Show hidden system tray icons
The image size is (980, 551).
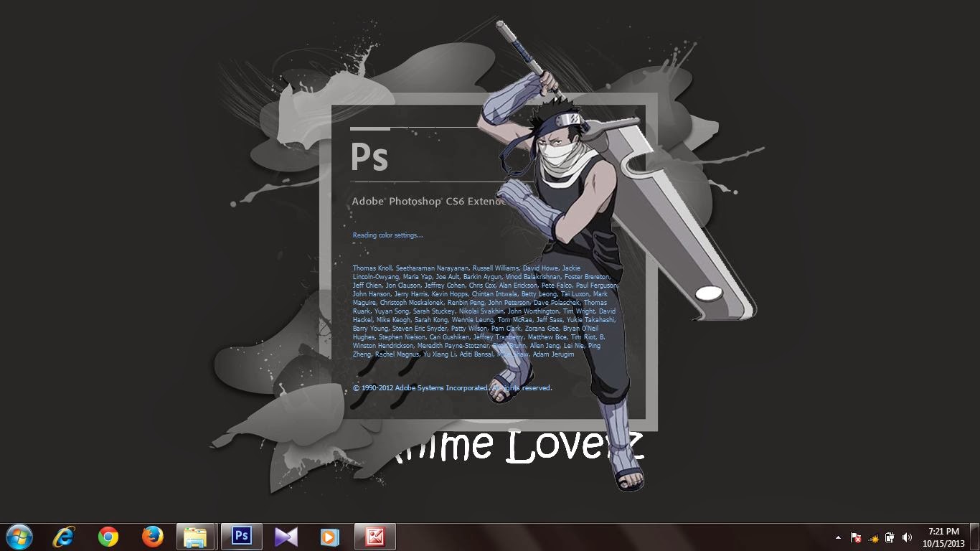coord(838,537)
